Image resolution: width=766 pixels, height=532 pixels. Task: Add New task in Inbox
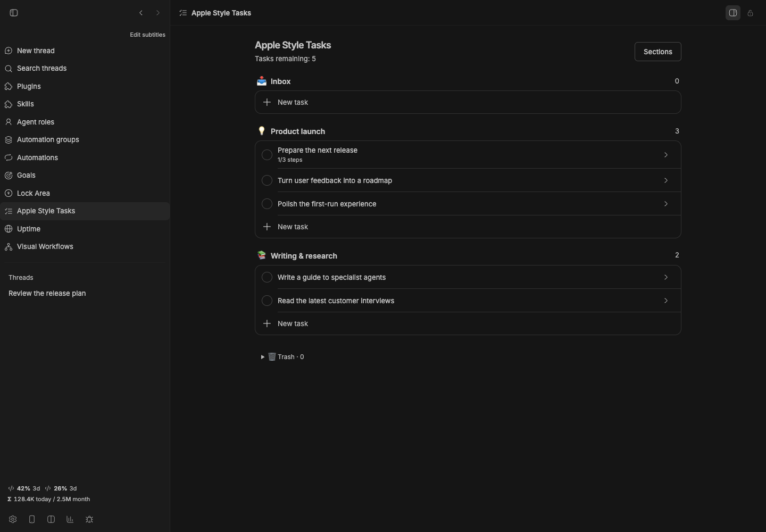point(468,102)
